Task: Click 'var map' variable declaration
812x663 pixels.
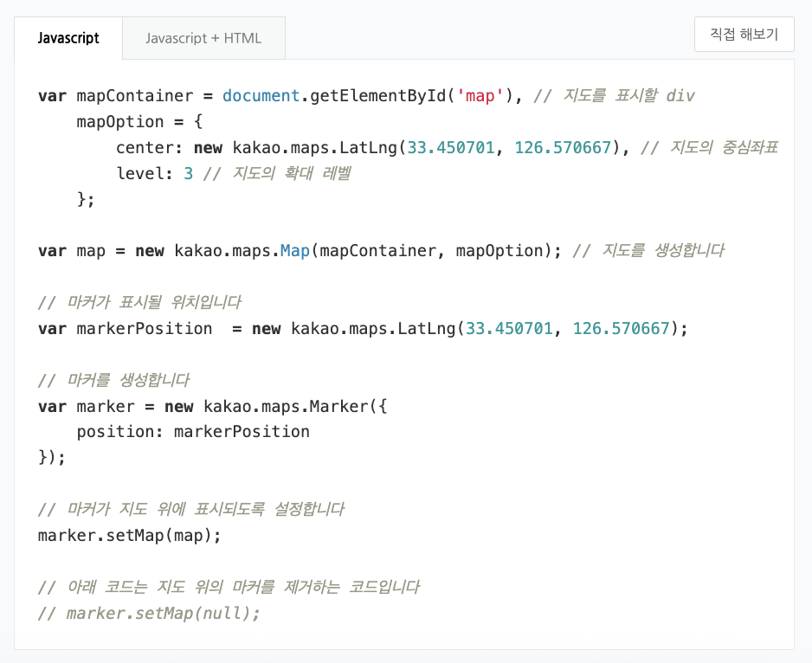Action: click(x=72, y=251)
